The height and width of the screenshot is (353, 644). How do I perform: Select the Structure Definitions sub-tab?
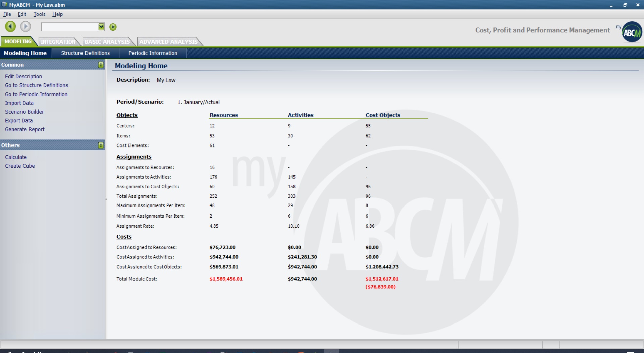point(85,53)
